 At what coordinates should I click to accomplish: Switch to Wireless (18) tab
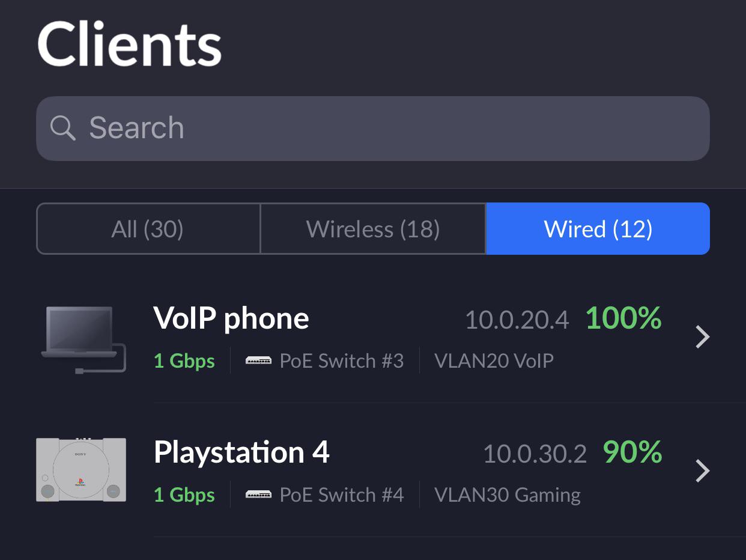pyautogui.click(x=373, y=229)
